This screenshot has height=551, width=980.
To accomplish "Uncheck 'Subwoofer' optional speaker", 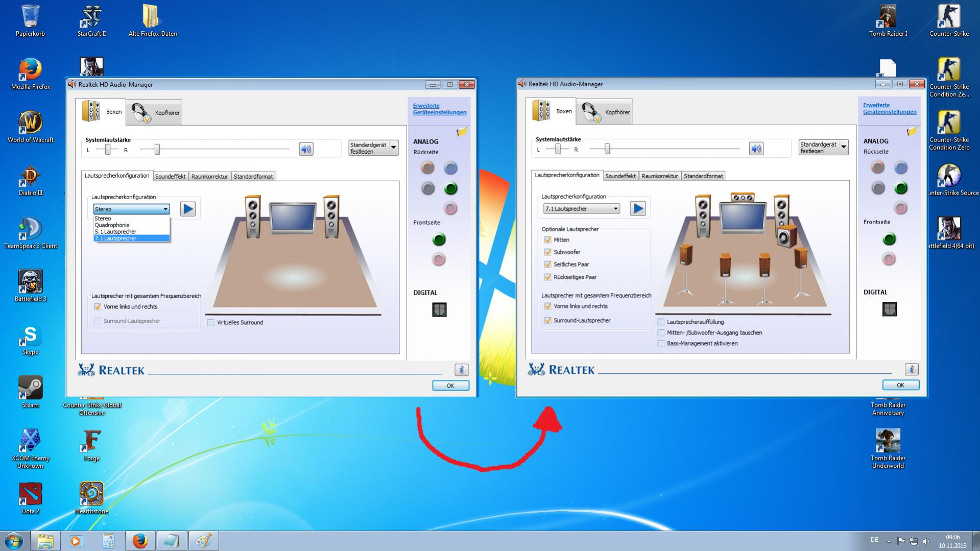I will [x=547, y=252].
